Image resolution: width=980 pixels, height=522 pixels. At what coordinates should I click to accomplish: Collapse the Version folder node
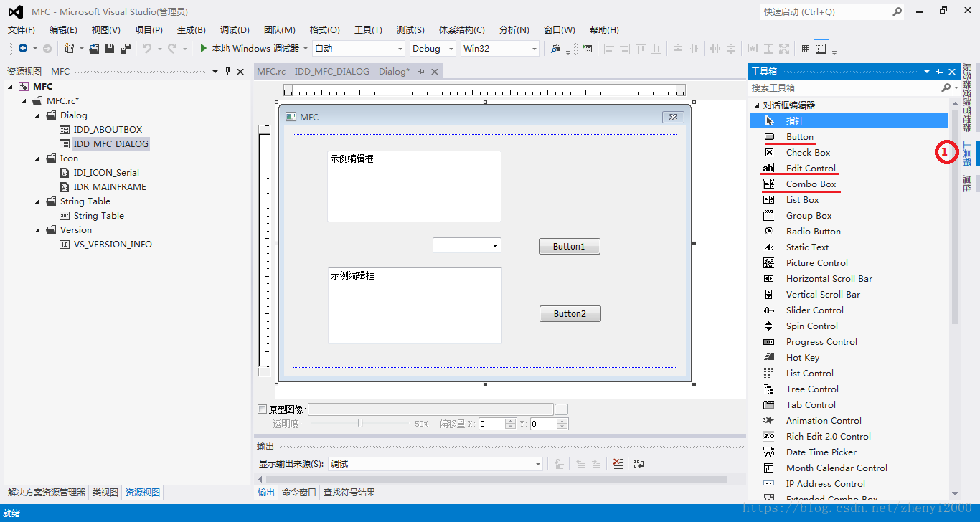click(x=39, y=230)
